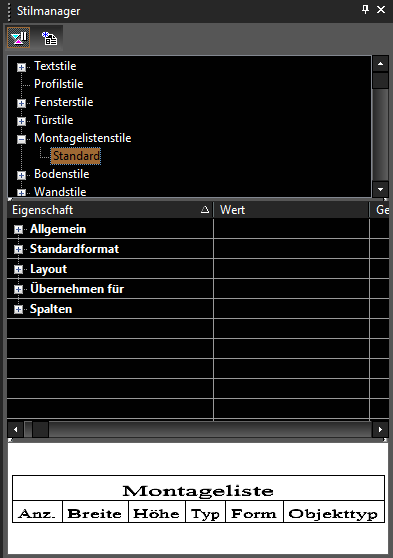Expand the Bodenstile tree node
This screenshot has height=558, width=393.
21,175
